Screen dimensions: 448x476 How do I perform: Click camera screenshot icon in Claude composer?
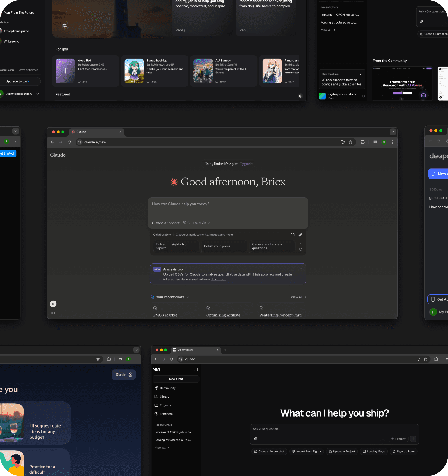point(292,234)
